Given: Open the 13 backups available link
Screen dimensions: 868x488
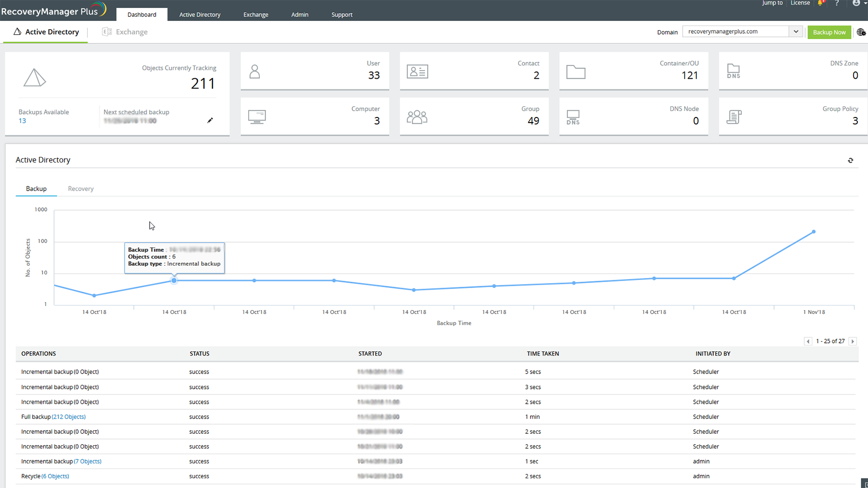Looking at the screenshot, I should click(x=22, y=121).
